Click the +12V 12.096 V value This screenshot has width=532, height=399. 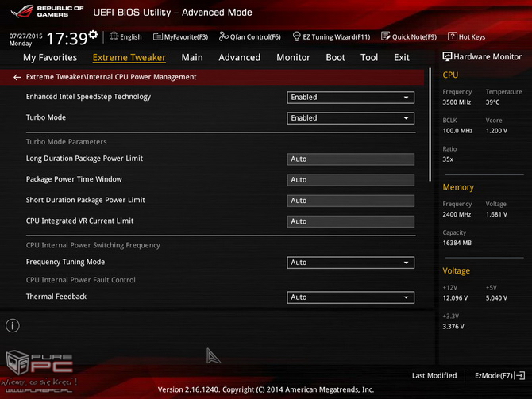[455, 298]
